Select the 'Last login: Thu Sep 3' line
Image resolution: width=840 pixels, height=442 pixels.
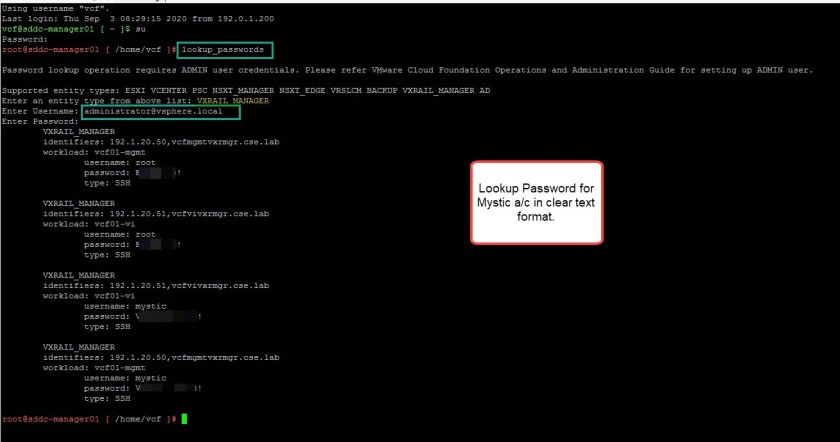(x=138, y=19)
